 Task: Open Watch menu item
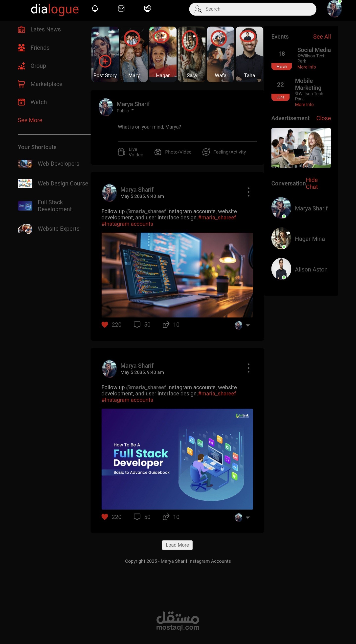tap(39, 102)
